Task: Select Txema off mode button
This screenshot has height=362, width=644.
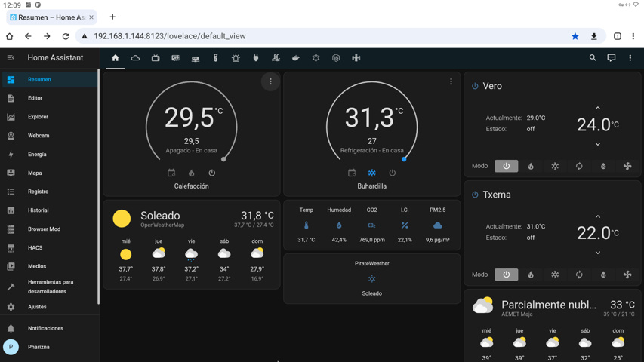Action: point(506,275)
